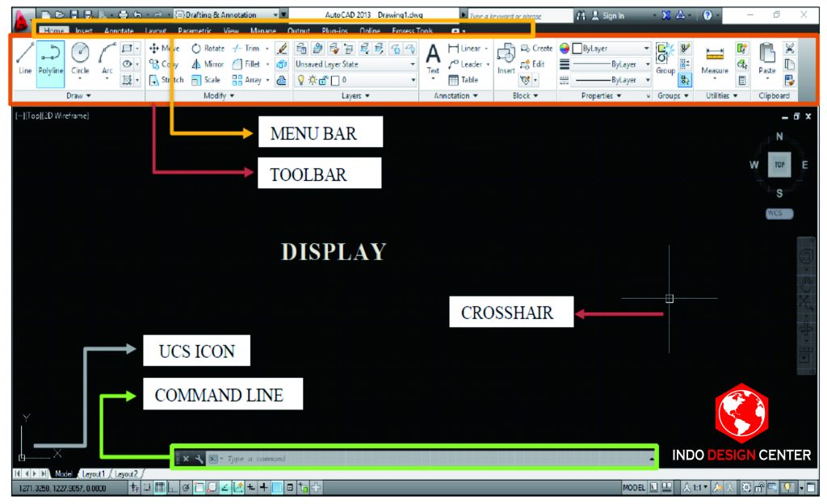Viewport: 827px width, 504px height.
Task: Click the Edit block tool
Action: 532,65
